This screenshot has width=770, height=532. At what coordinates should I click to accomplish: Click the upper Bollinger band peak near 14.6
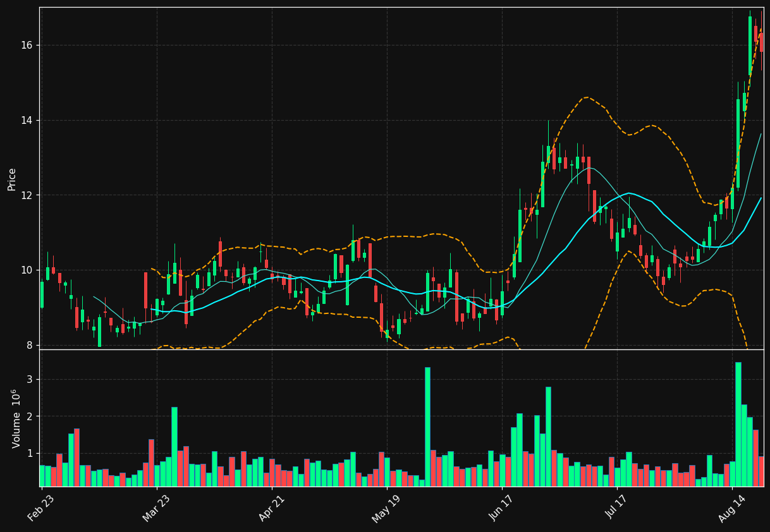(x=587, y=97)
